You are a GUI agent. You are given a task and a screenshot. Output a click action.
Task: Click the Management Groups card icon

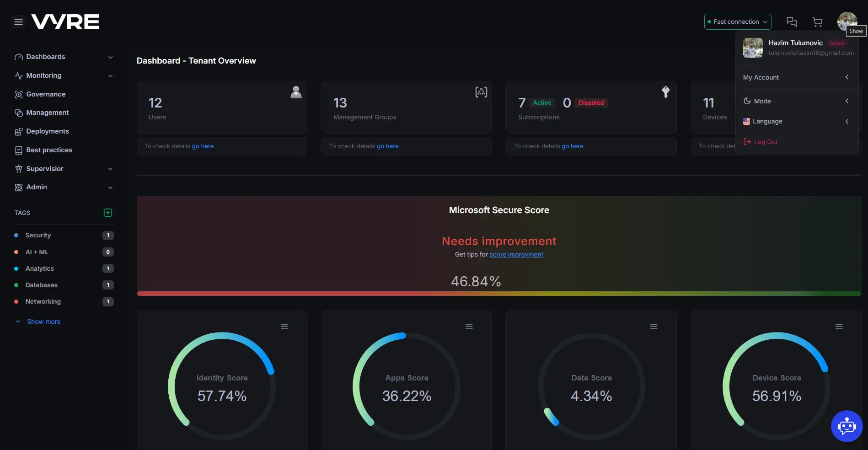(x=481, y=92)
